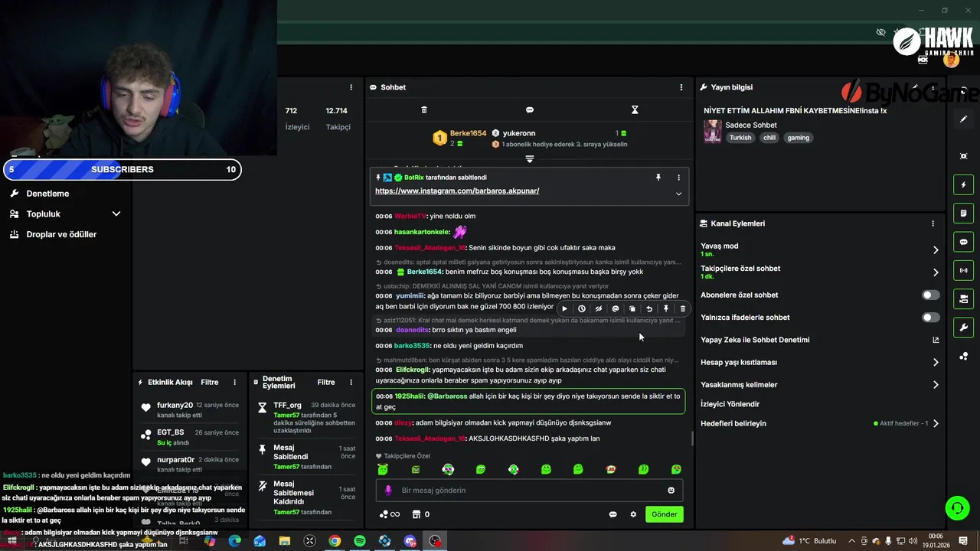Click the İzleyici Yönlendir option
The height and width of the screenshot is (551, 980).
(x=730, y=404)
